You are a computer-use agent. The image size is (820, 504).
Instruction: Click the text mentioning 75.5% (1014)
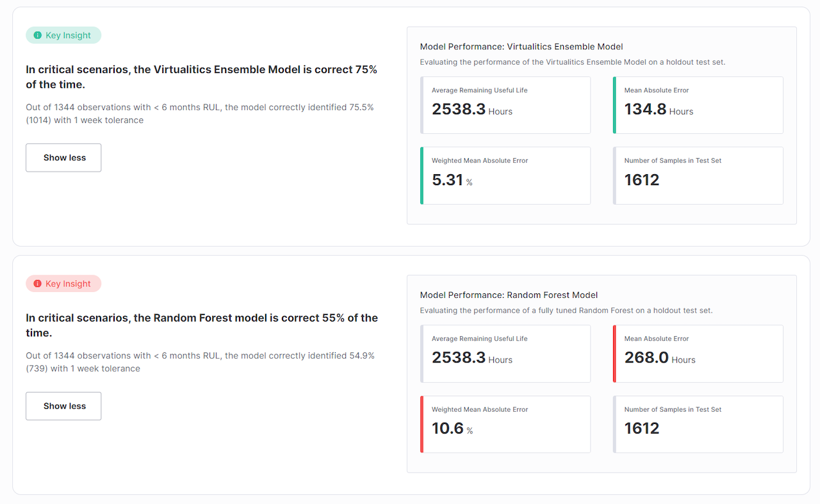click(200, 113)
